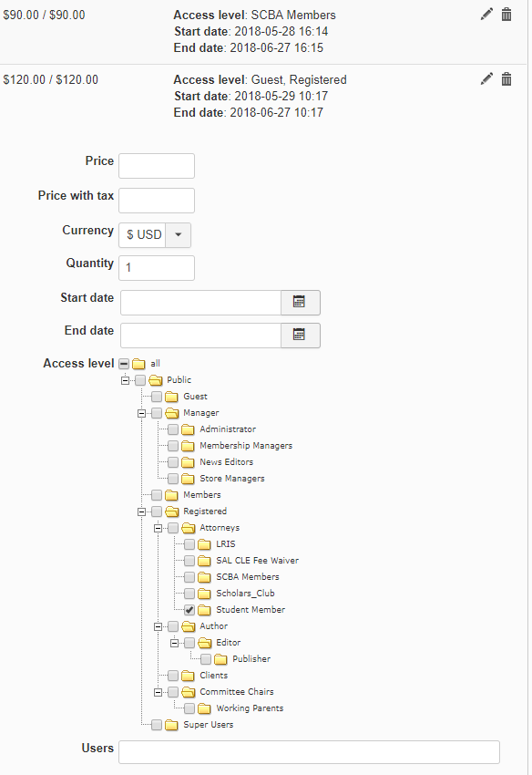This screenshot has height=775, width=532.
Task: Open the Start date calendar picker
Action: coord(300,302)
